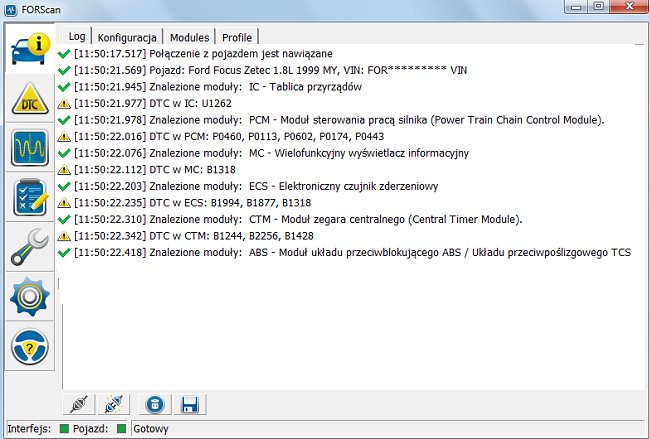Viewport: 650px width, 439px height.
Task: Click the green Pojazd status indicator
Action: (121, 429)
